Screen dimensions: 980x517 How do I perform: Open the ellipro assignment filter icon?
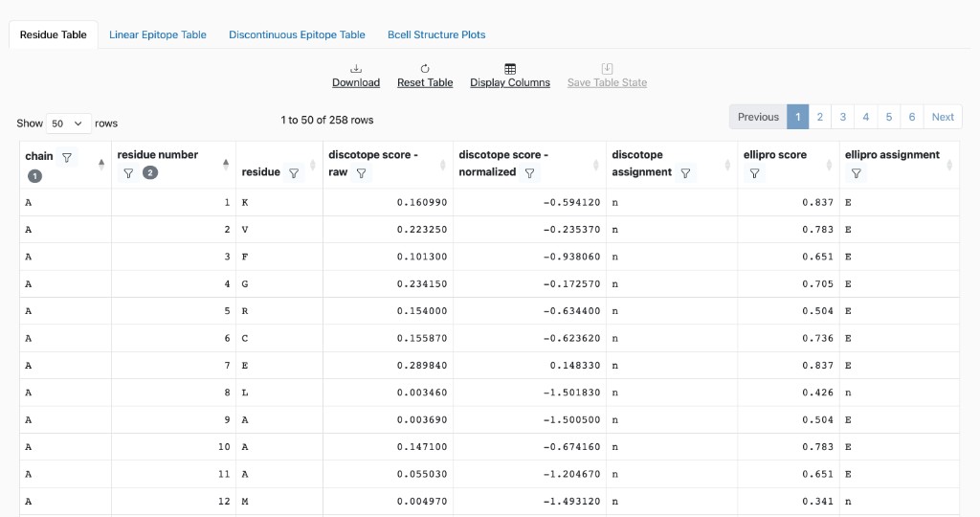pyautogui.click(x=857, y=173)
